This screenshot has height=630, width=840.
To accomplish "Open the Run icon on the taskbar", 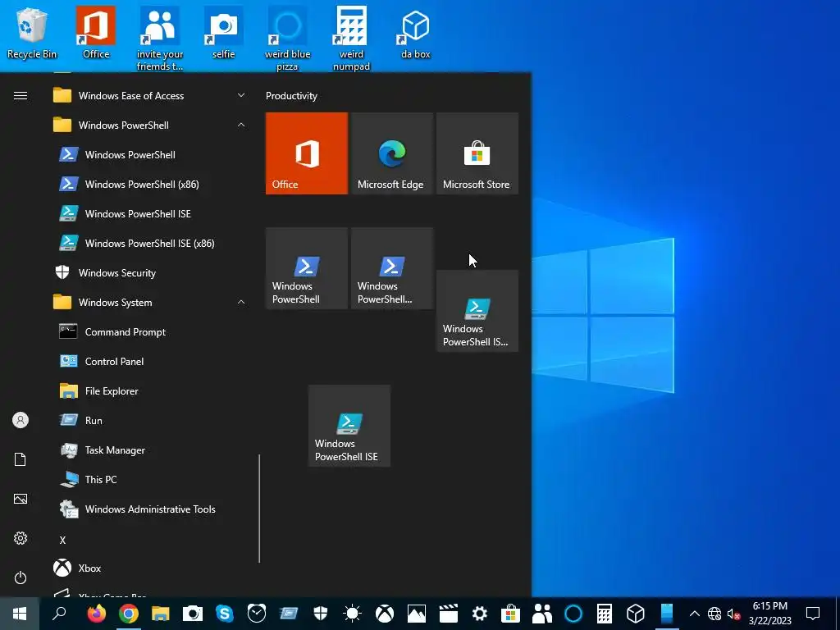I will pyautogui.click(x=288, y=614).
